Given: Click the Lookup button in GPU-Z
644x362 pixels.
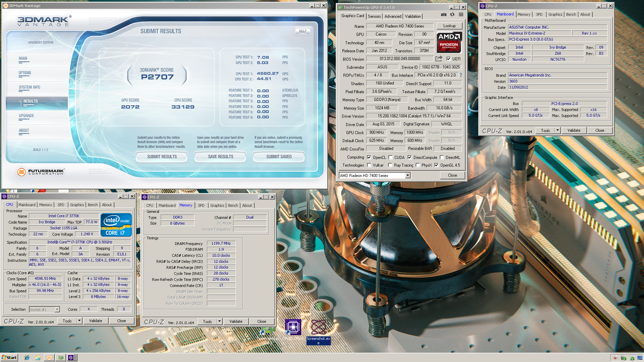Looking at the screenshot, I should click(449, 26).
